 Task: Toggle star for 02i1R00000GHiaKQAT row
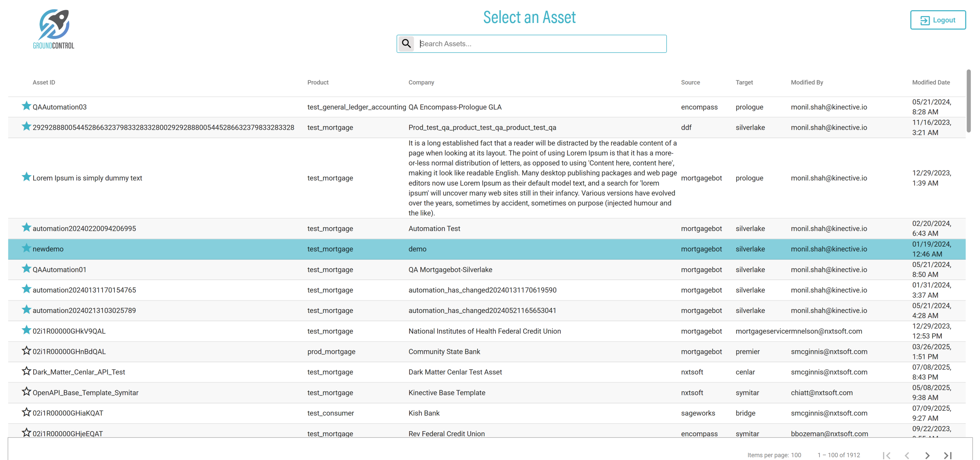pyautogui.click(x=26, y=412)
